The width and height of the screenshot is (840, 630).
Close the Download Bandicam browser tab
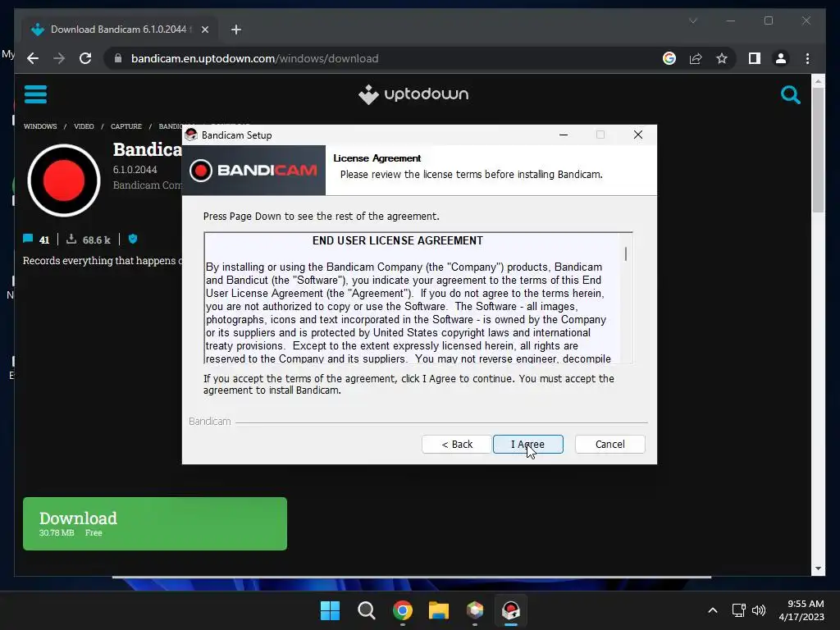coord(204,30)
